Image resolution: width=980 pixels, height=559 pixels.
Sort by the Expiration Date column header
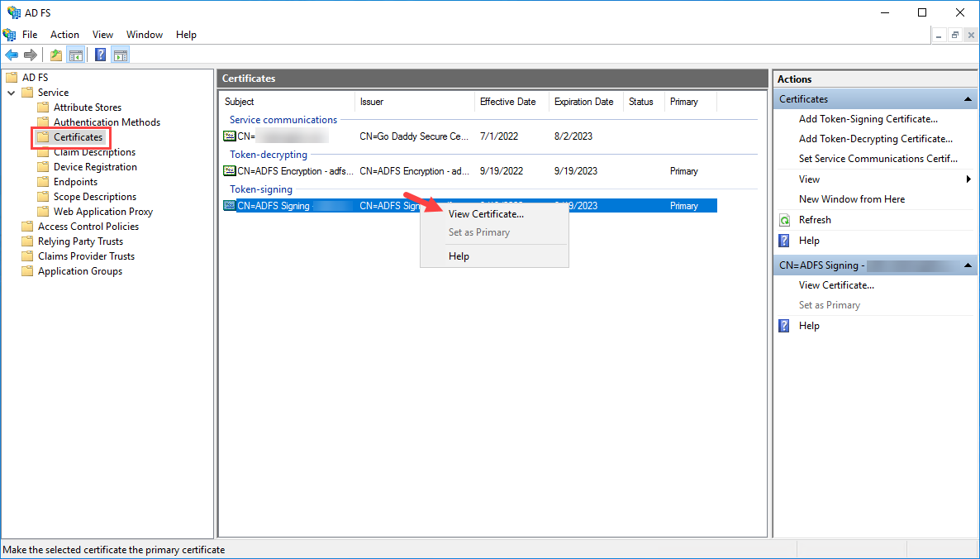(x=583, y=102)
